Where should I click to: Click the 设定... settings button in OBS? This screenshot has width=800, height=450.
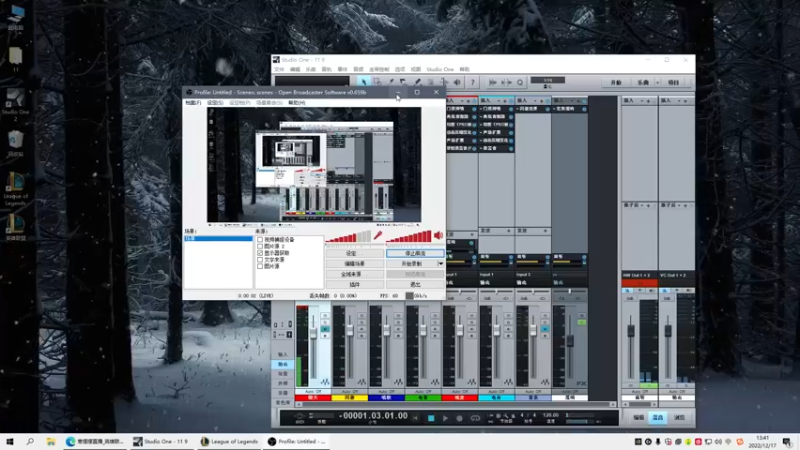pos(355,253)
